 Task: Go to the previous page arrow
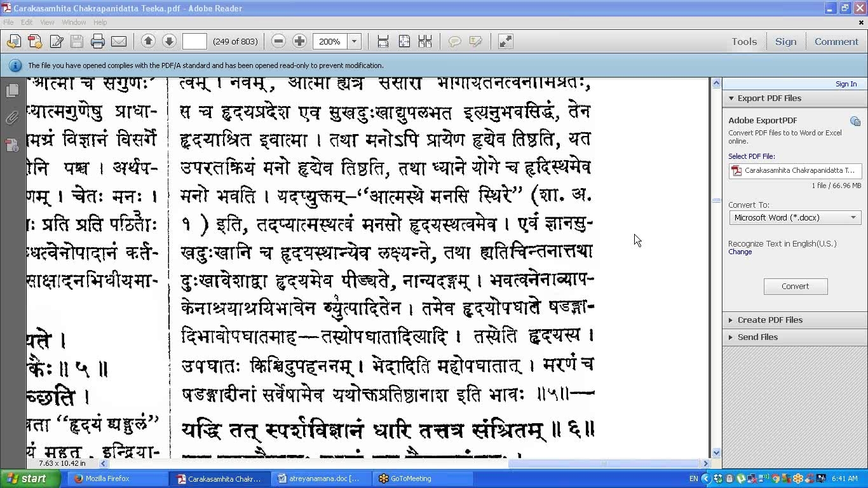pos(148,41)
